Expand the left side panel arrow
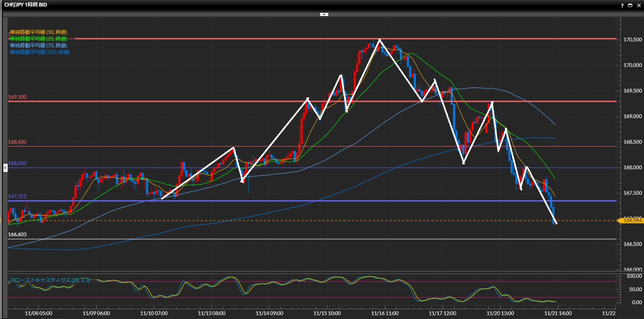This screenshot has width=644, height=319. [x=5, y=167]
